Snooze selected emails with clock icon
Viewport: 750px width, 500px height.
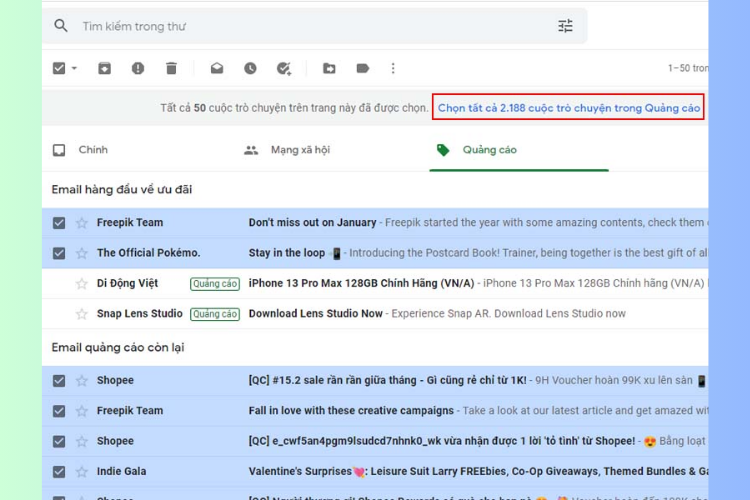point(250,68)
